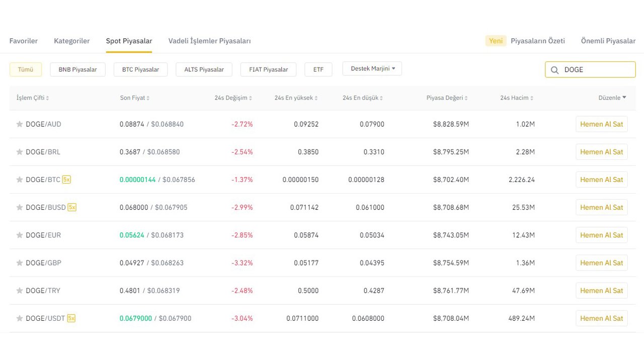Favorite the DOGE/BRL pair star
Viewport: 644px width, 362px height.
(20, 152)
